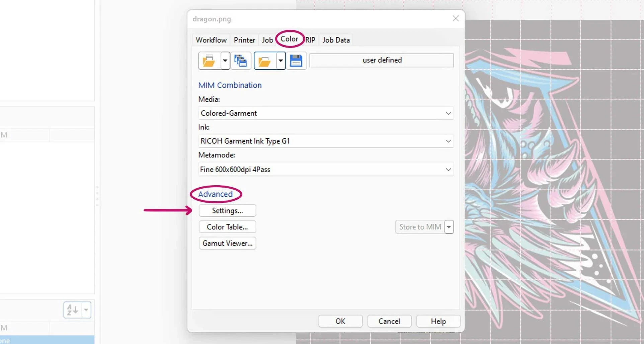Click the user defined preset name field

(x=382, y=60)
